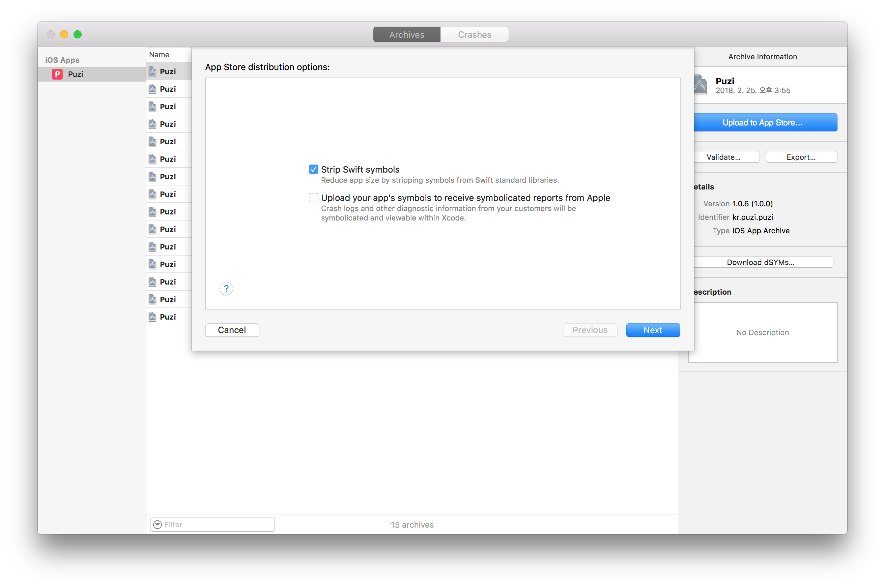Click the Next button in the dialog
The image size is (885, 588).
pyautogui.click(x=652, y=330)
